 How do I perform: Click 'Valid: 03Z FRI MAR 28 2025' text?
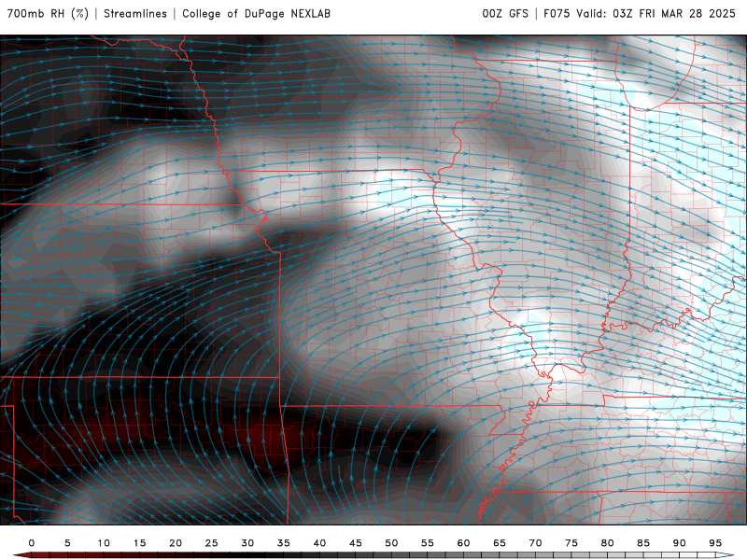(x=656, y=13)
